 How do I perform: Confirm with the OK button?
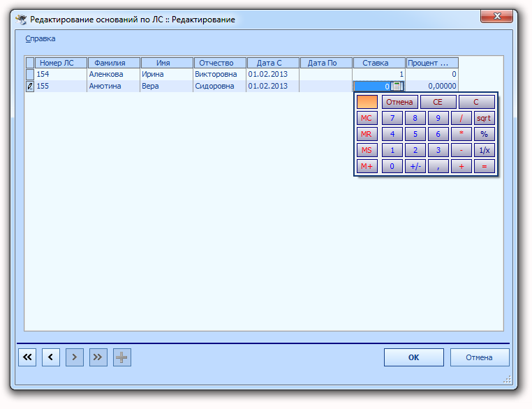[x=413, y=357]
